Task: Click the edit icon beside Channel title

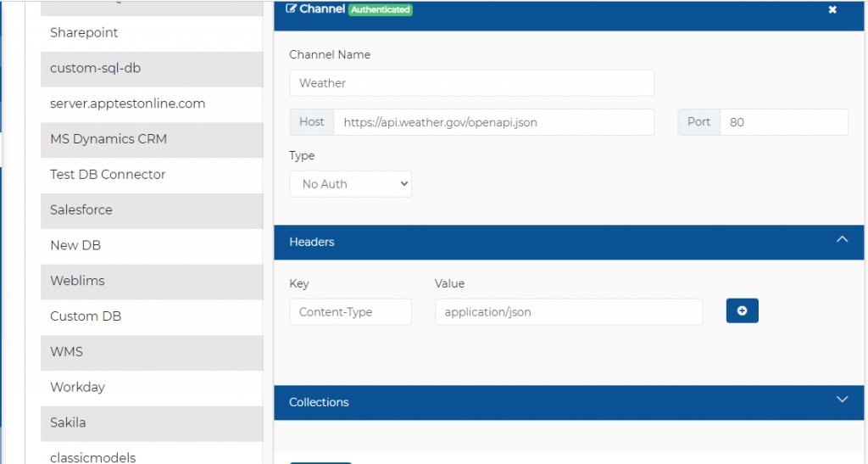Action: (x=292, y=9)
